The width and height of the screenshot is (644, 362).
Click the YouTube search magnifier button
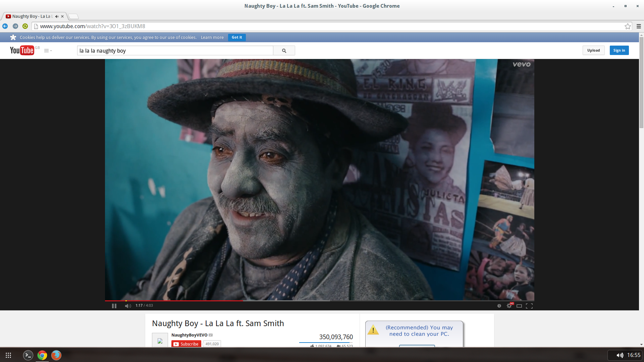pyautogui.click(x=284, y=51)
